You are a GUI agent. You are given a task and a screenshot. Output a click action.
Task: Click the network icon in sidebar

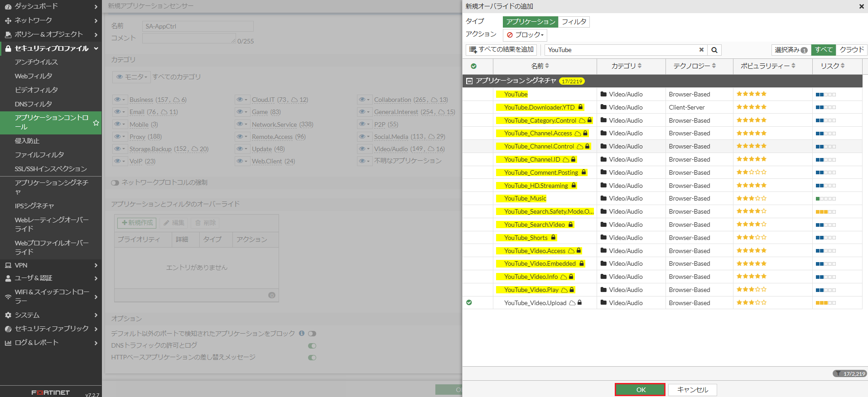(x=8, y=21)
